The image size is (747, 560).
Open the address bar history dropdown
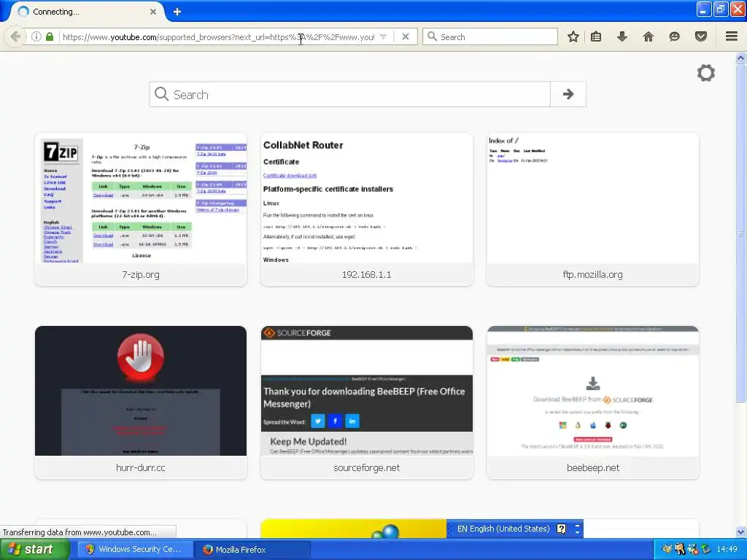384,36
